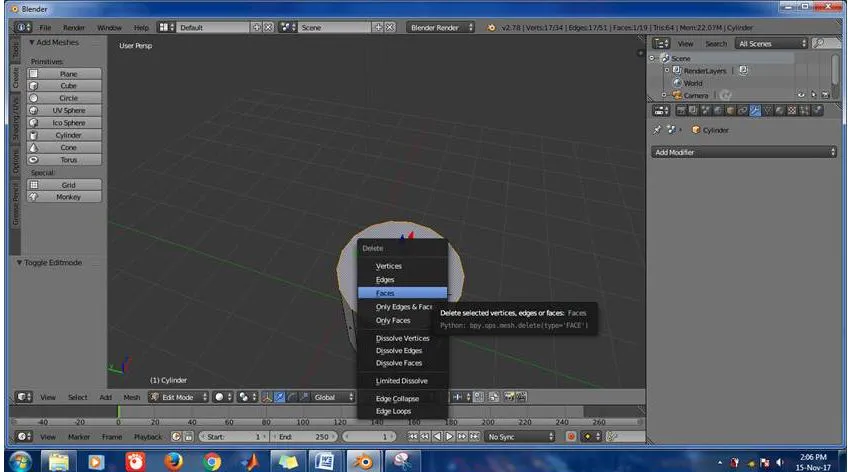
Task: Toggle automatic keyframe record button
Action: [571, 436]
